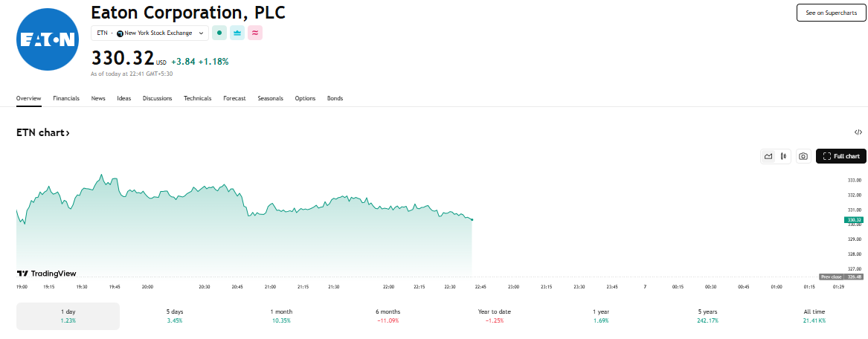Open the Technicals tab
Image resolution: width=868 pixels, height=339 pixels.
[198, 98]
